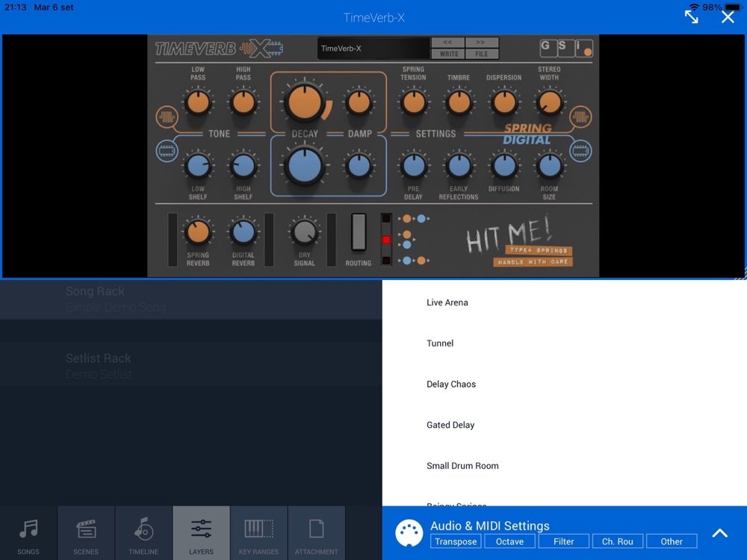Click the Diffusion knob
Image resolution: width=747 pixels, height=560 pixels.
point(504,166)
